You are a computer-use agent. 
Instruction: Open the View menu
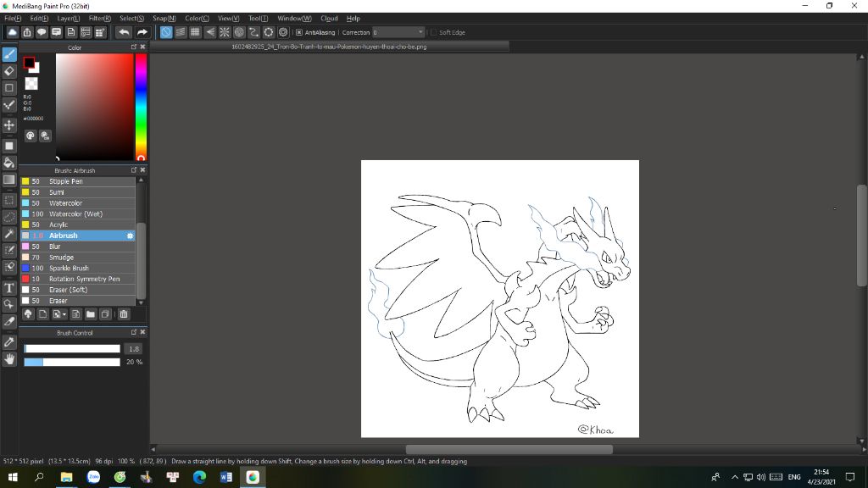coord(228,19)
